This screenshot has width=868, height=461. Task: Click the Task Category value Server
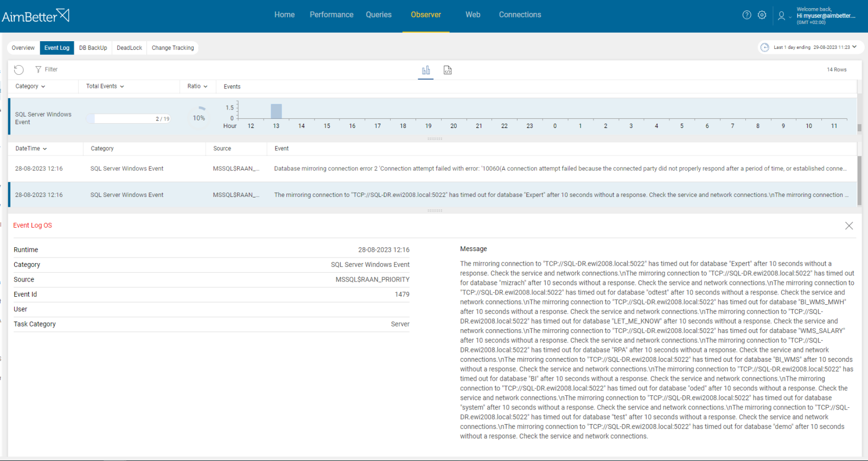tap(400, 324)
